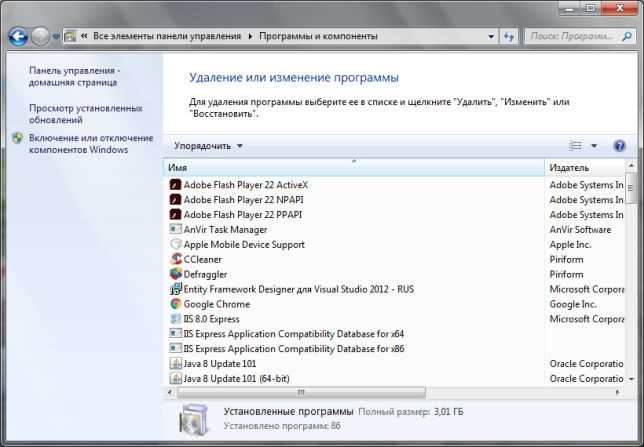
Task: Open the Упорядочить dropdown menu
Action: coord(208,146)
